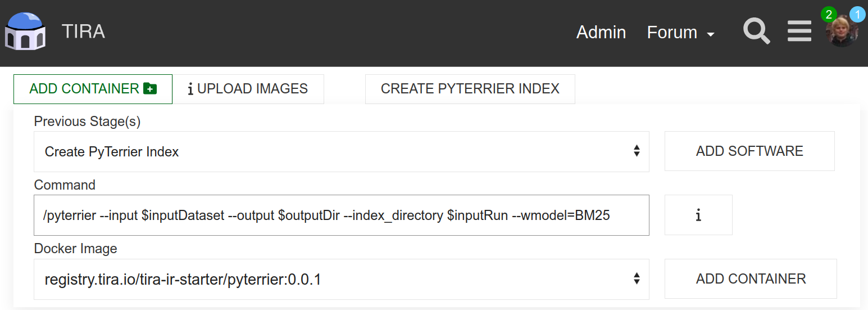The image size is (868, 310).
Task: Click the TIRA title text
Action: click(83, 32)
